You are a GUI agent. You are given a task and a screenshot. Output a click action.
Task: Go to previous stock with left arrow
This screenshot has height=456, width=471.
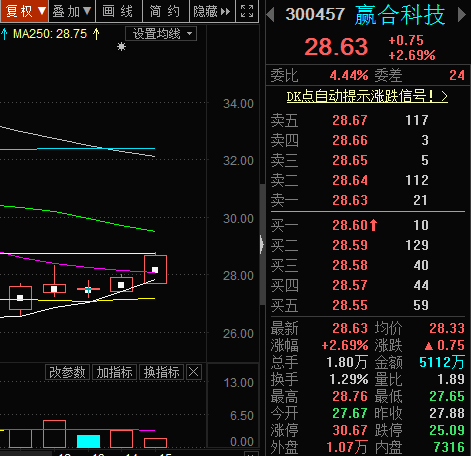pyautogui.click(x=271, y=15)
